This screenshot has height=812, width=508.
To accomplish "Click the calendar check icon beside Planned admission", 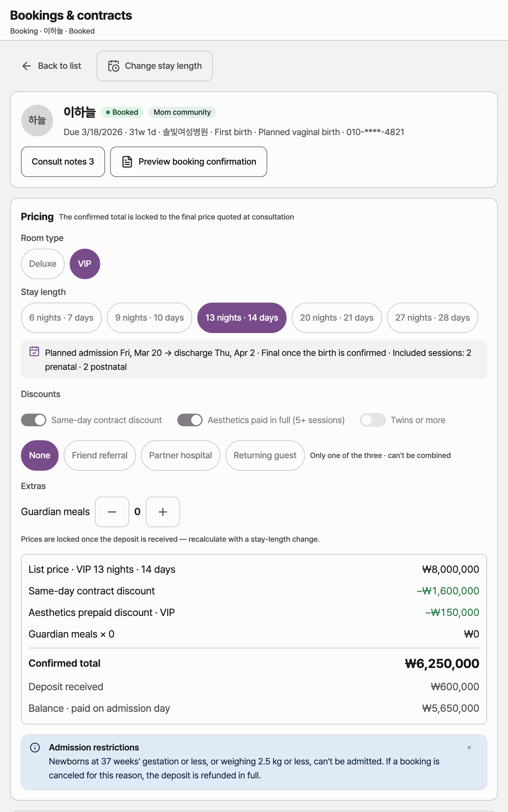I will coord(34,351).
